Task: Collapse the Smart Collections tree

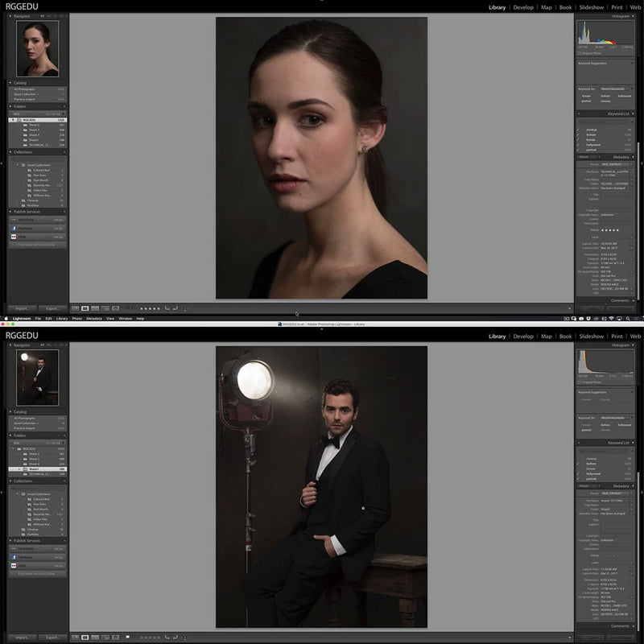Action: point(16,165)
